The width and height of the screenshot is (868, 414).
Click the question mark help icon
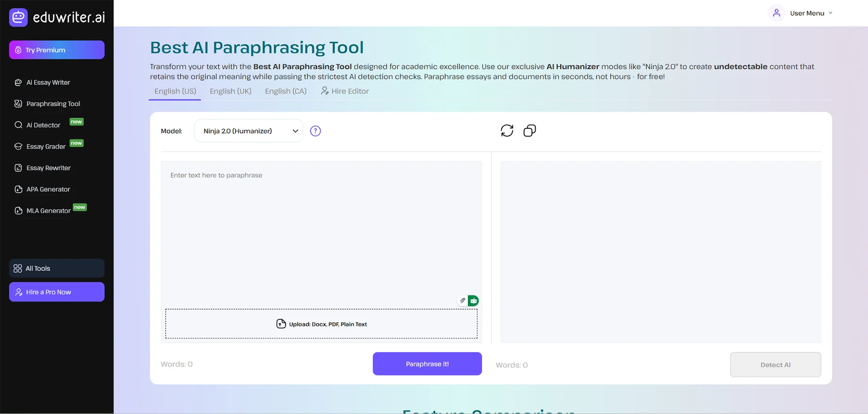point(315,131)
